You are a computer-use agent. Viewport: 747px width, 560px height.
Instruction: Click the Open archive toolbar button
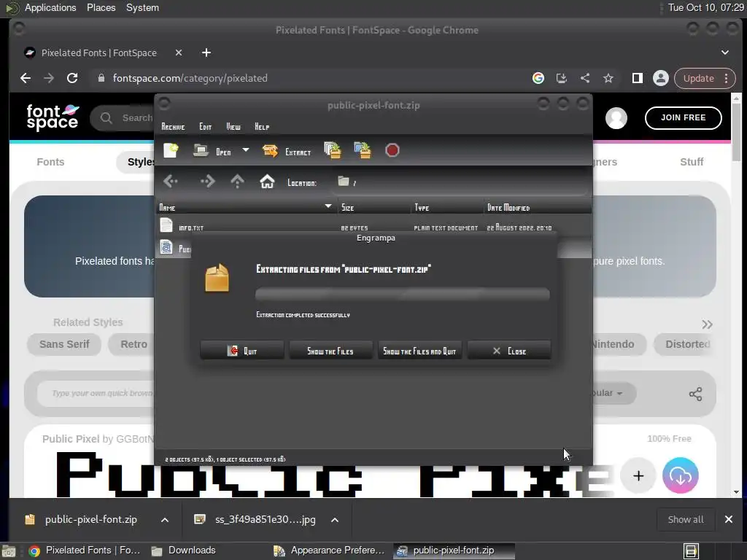(212, 152)
